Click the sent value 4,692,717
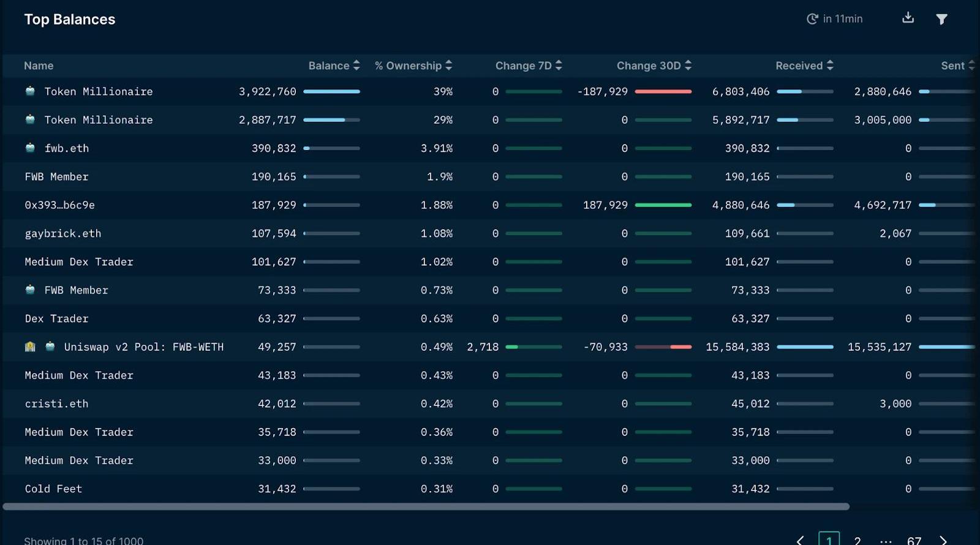980x545 pixels. coord(883,205)
